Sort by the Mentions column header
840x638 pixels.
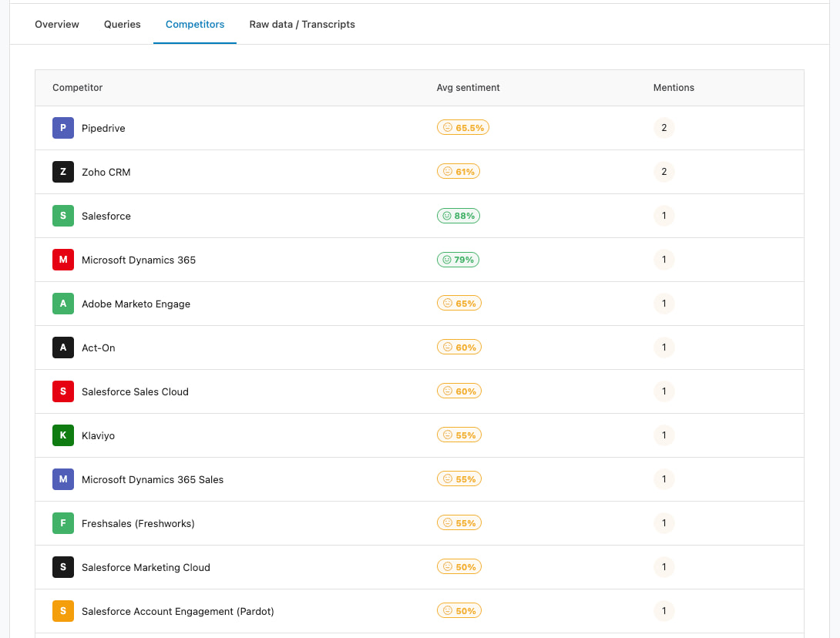point(674,87)
